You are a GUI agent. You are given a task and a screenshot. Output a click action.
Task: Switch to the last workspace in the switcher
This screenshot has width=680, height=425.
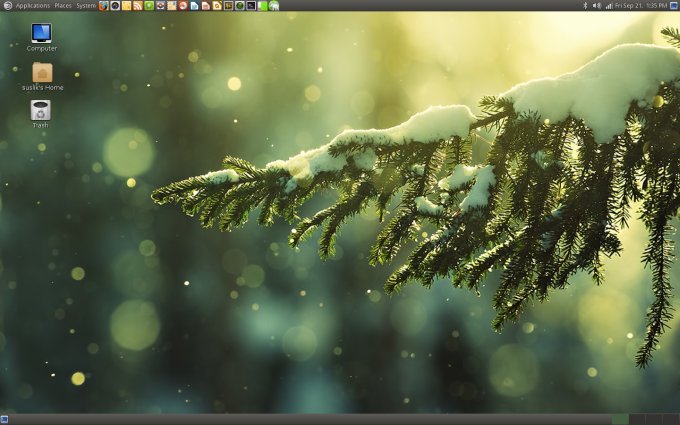671,419
